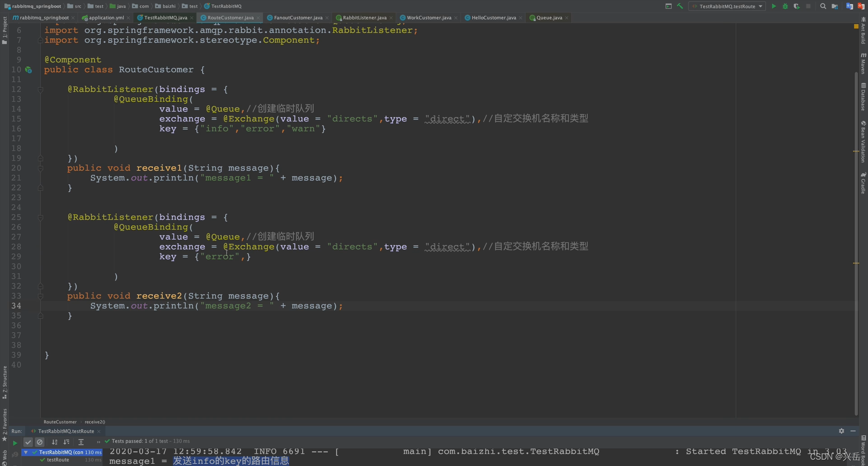Click the yellow warning indicator atop editor stripe
This screenshot has width=868, height=466.
coord(856,27)
